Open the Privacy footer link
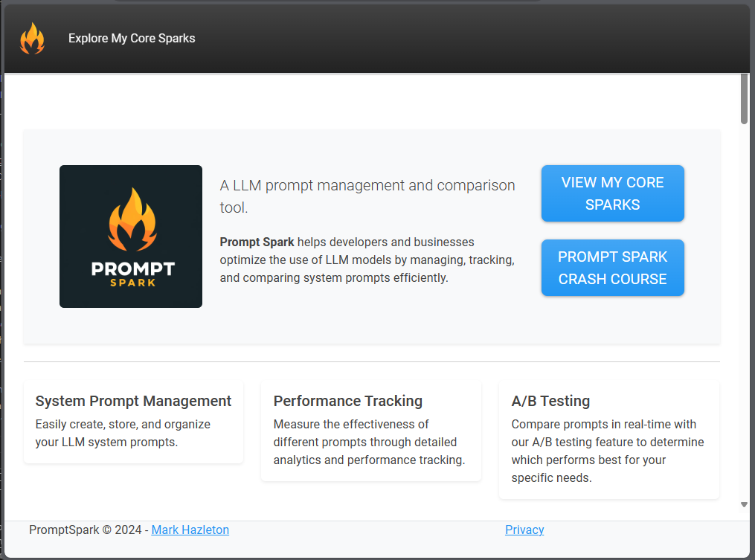Image resolution: width=755 pixels, height=560 pixels. tap(524, 530)
